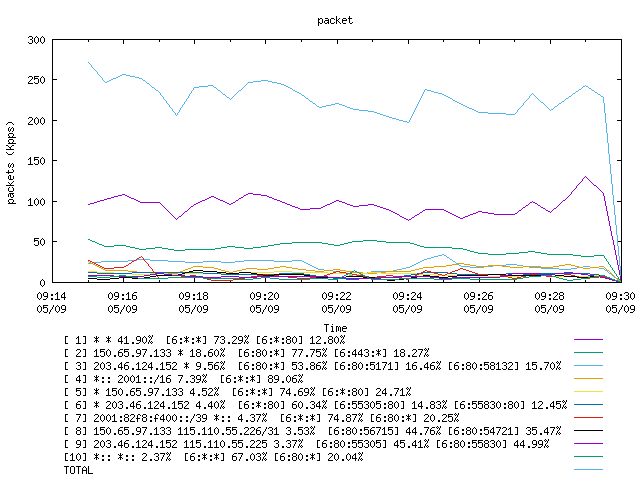The width and height of the screenshot is (640, 480).
Task: Select legend row [ 1] "* * 41.90%"
Action: (x=204, y=340)
